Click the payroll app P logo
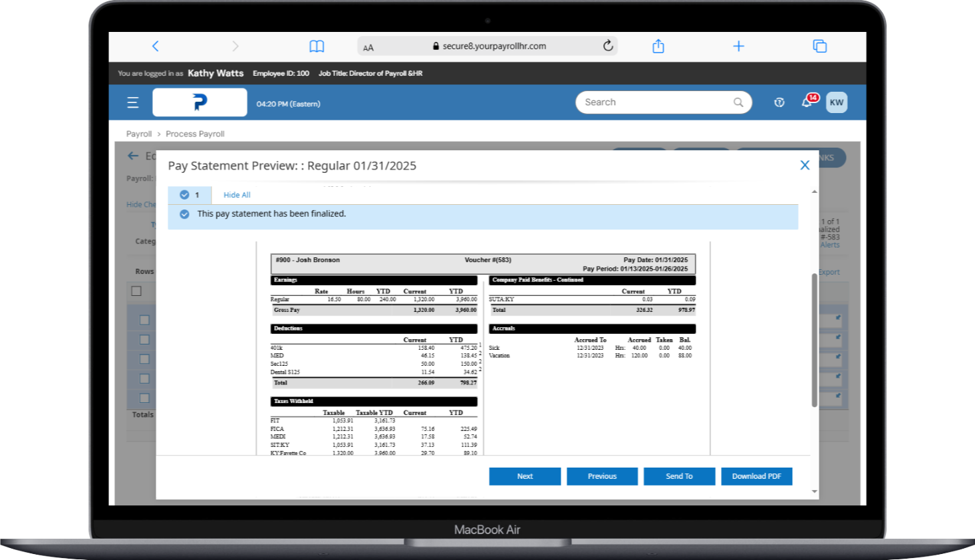Image resolution: width=975 pixels, height=560 pixels. click(x=200, y=102)
